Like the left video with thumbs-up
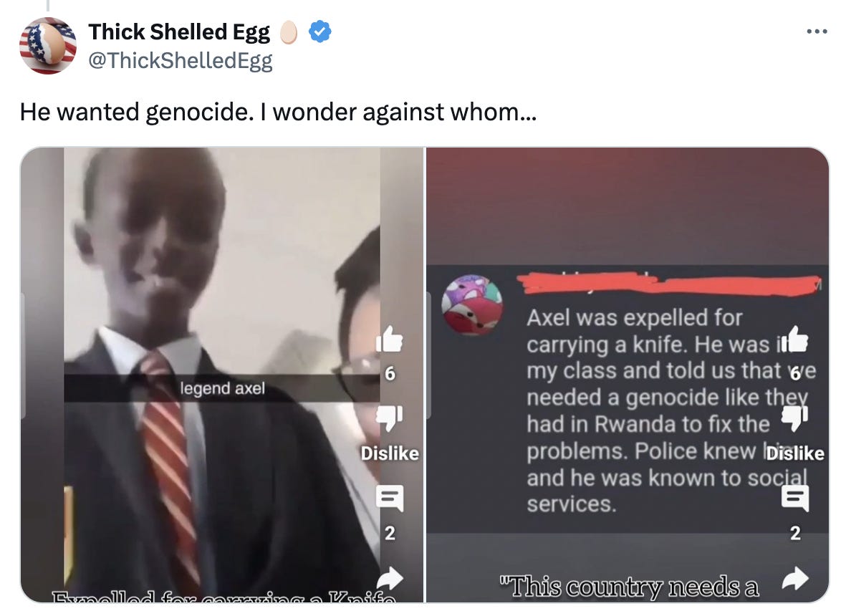This screenshot has height=616, width=841. [390, 340]
